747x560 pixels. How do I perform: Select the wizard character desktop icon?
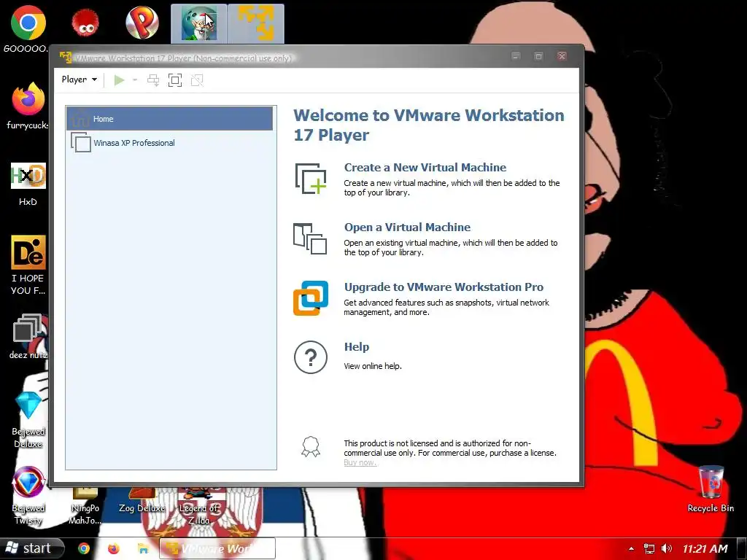tap(198, 23)
